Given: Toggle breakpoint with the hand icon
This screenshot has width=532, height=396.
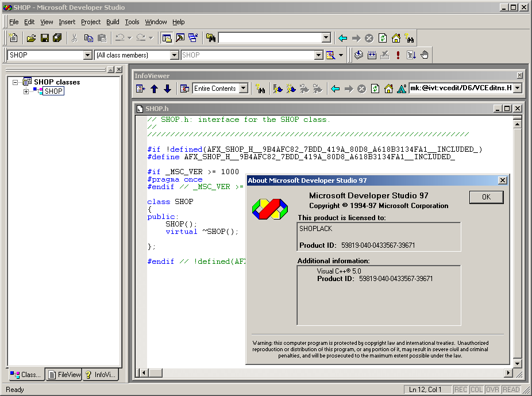Looking at the screenshot, I should pos(425,55).
